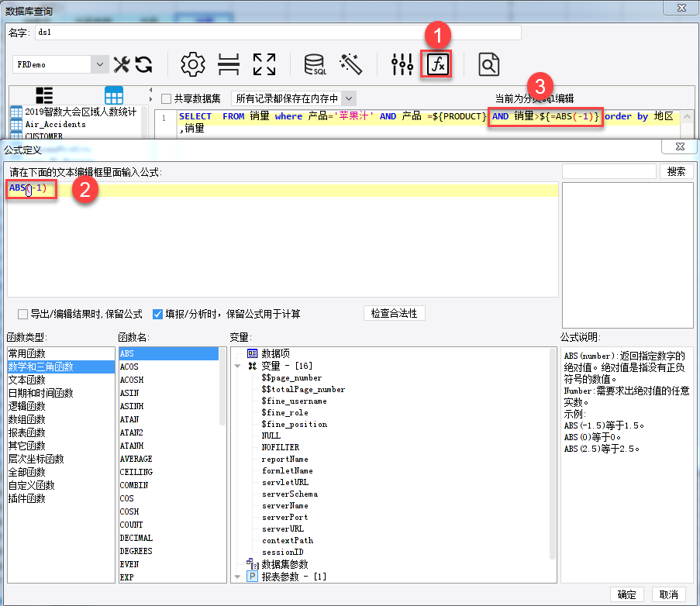The image size is (700, 606).
Task: Click the magic wand beautify icon
Action: pos(351,64)
